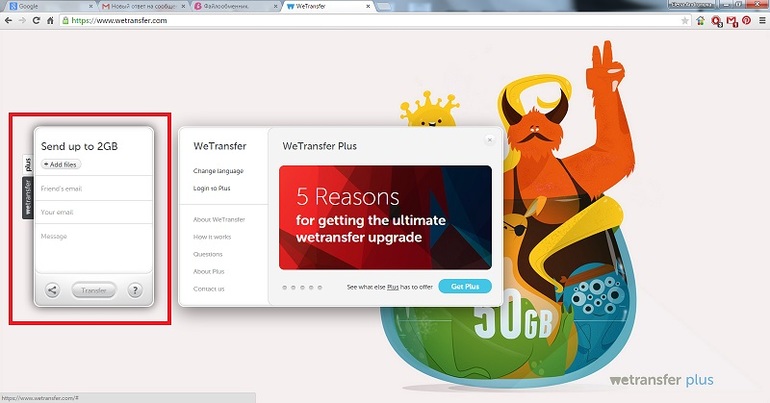
Task: Focus the Friend's email field
Action: [x=94, y=188]
